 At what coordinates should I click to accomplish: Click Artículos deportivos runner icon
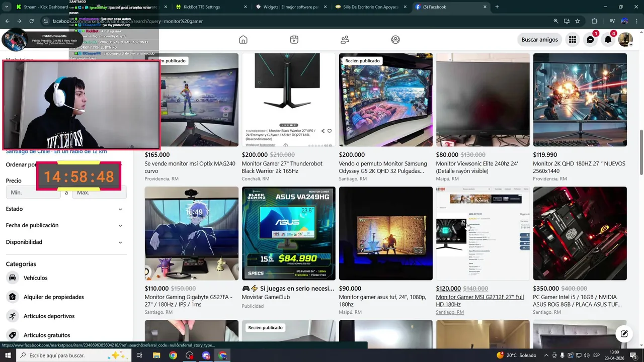point(13,316)
